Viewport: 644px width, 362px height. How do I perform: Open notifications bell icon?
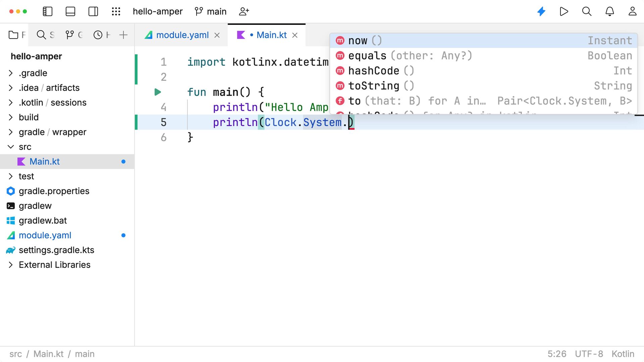(610, 11)
